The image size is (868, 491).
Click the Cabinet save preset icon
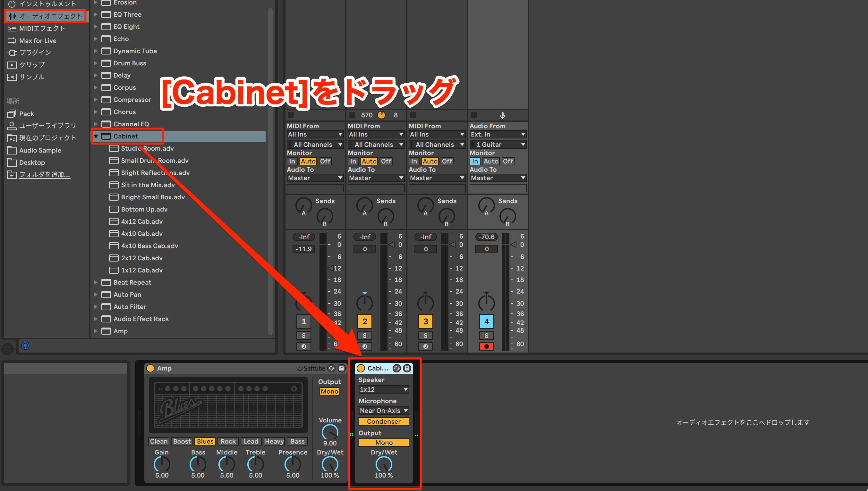407,368
